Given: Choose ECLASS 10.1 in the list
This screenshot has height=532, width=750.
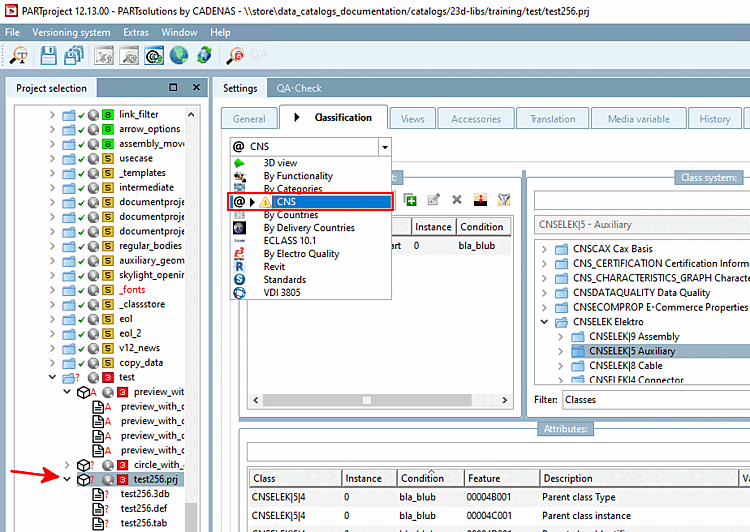Looking at the screenshot, I should point(290,241).
